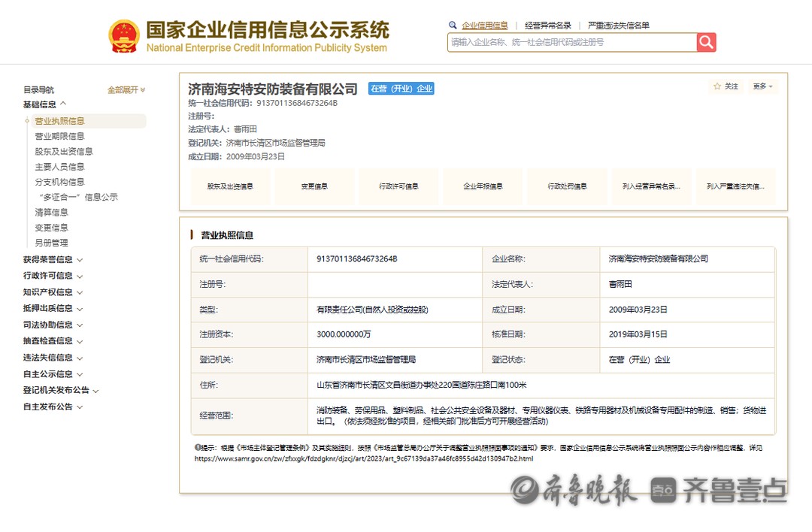Expand the sidebar 行政许可信息 section

click(53, 276)
